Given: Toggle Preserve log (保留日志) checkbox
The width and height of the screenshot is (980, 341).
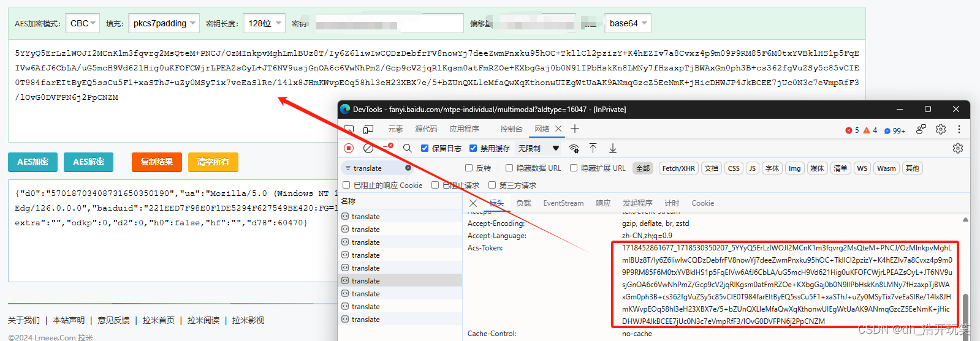Looking at the screenshot, I should tap(425, 148).
